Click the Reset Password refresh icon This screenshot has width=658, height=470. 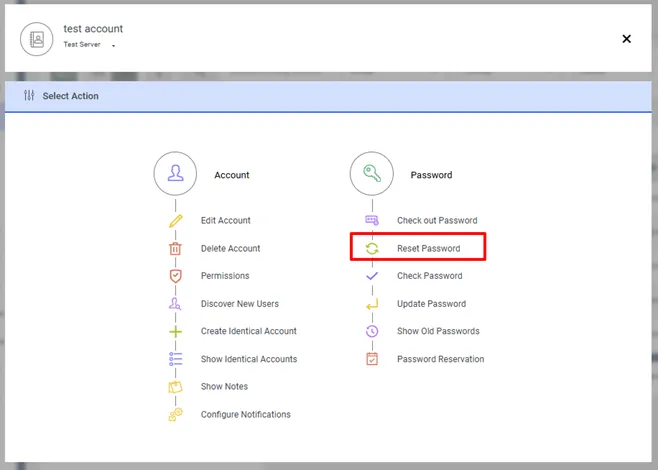(372, 248)
